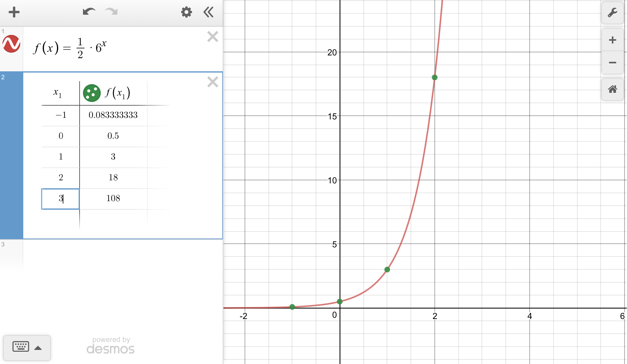Image resolution: width=627 pixels, height=364 pixels.
Task: Select the table cell containing -1
Action: 61,115
